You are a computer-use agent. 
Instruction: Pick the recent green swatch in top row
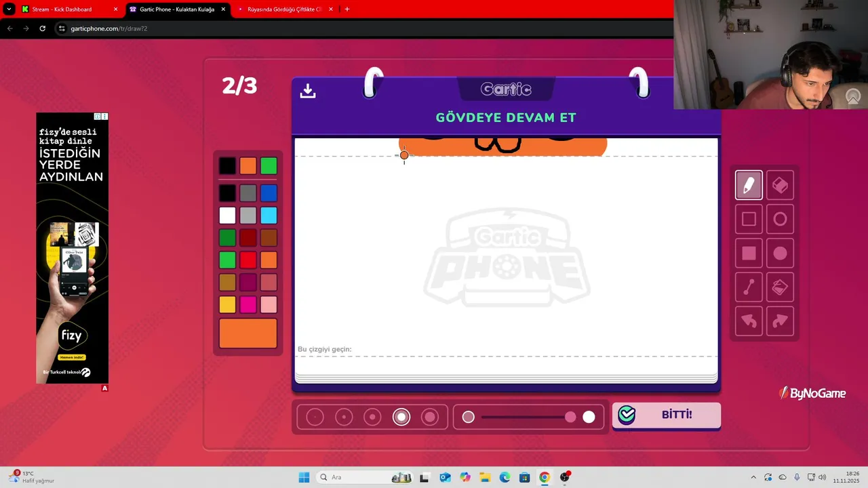pos(269,166)
